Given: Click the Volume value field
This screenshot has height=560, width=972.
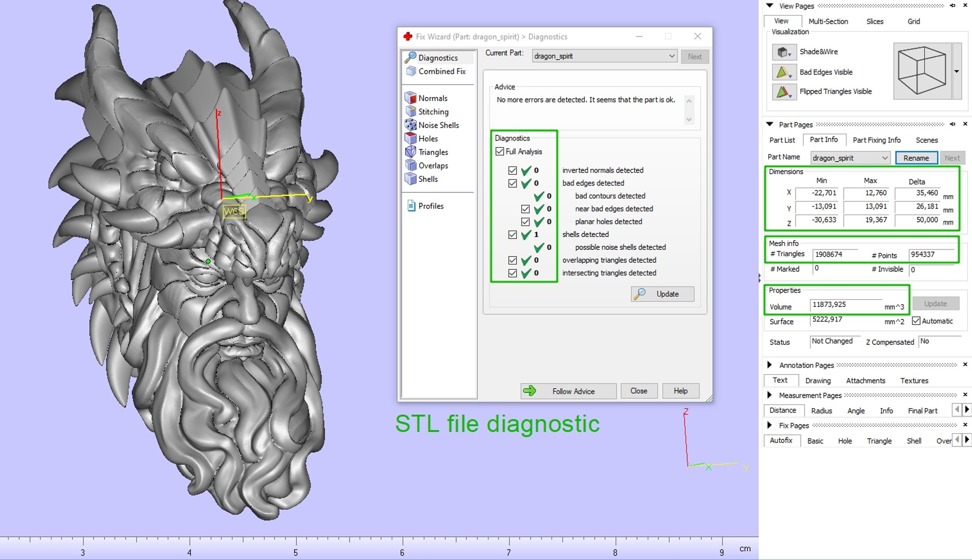Looking at the screenshot, I should pos(845,305).
